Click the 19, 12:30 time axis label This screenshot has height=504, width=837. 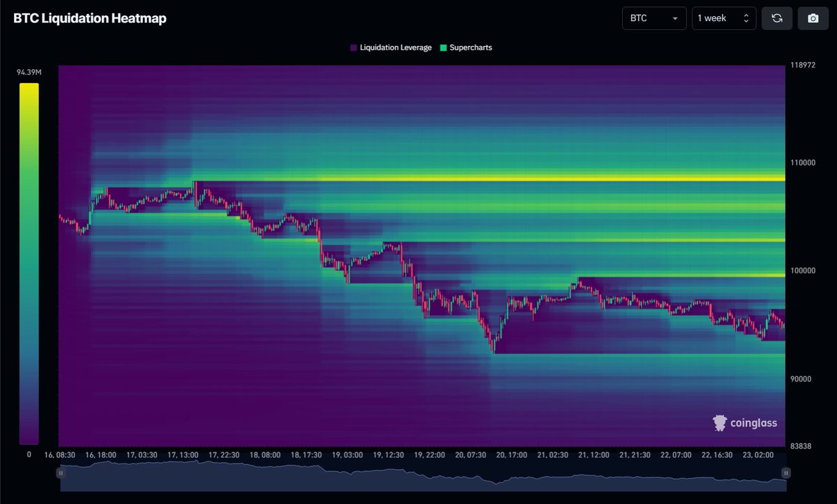pyautogui.click(x=389, y=455)
